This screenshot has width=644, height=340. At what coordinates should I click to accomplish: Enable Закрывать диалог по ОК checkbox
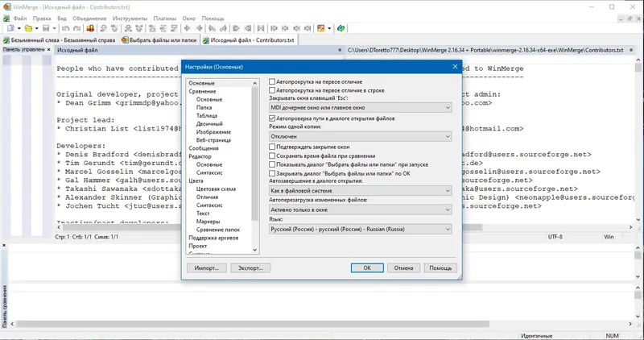coord(272,173)
